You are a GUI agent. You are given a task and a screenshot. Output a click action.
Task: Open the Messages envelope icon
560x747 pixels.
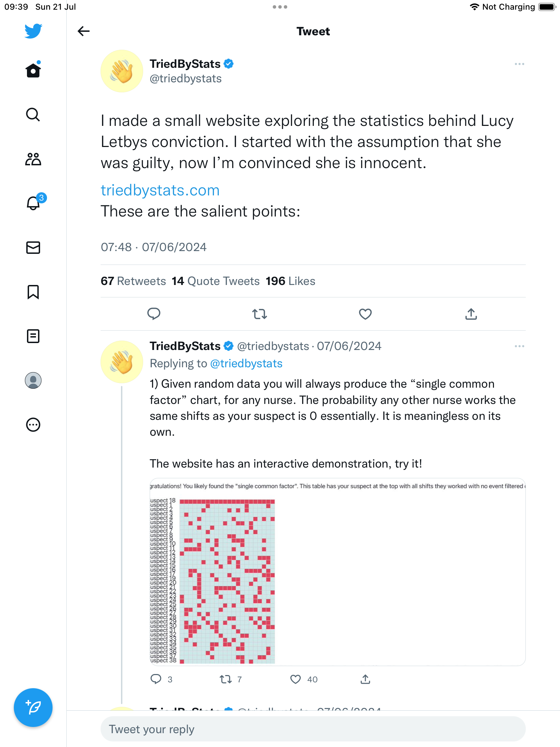(x=33, y=248)
